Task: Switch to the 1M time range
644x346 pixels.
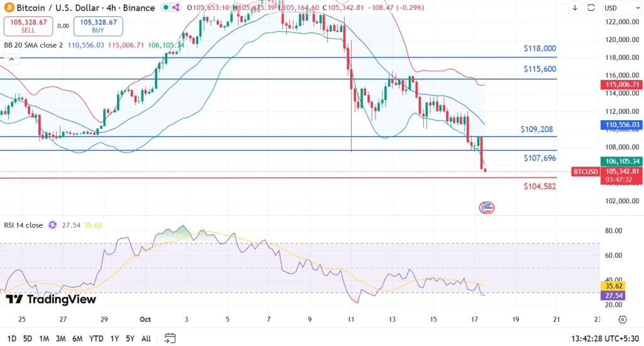Action: (x=44, y=338)
